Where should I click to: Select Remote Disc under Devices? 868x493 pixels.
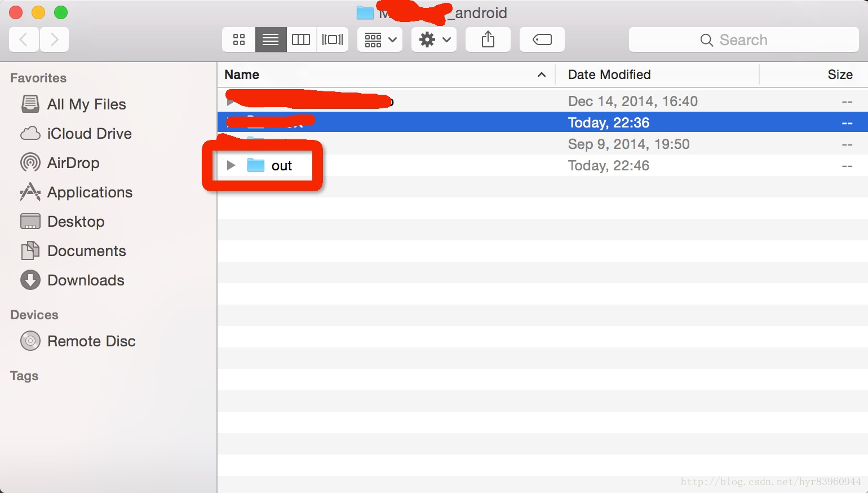pos(91,341)
